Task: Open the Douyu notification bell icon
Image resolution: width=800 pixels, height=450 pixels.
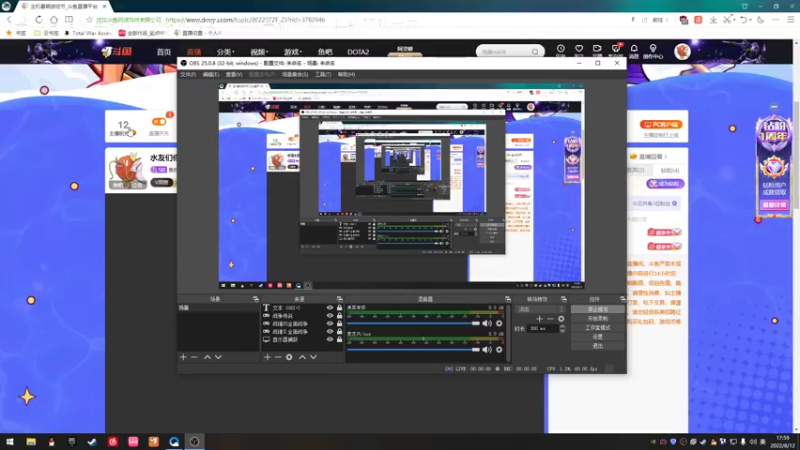Action: point(634,49)
